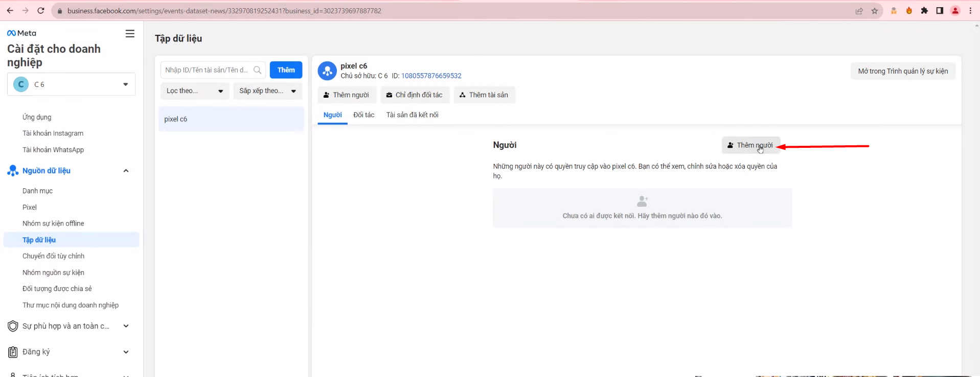Click the Nhập ID/Tên tài sản search field
This screenshot has width=980, height=377.
[x=207, y=70]
